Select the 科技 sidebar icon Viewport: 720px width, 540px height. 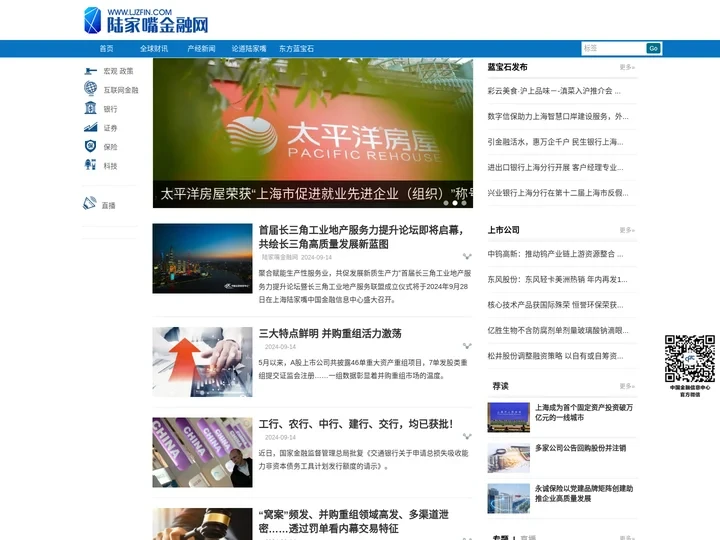(x=90, y=165)
